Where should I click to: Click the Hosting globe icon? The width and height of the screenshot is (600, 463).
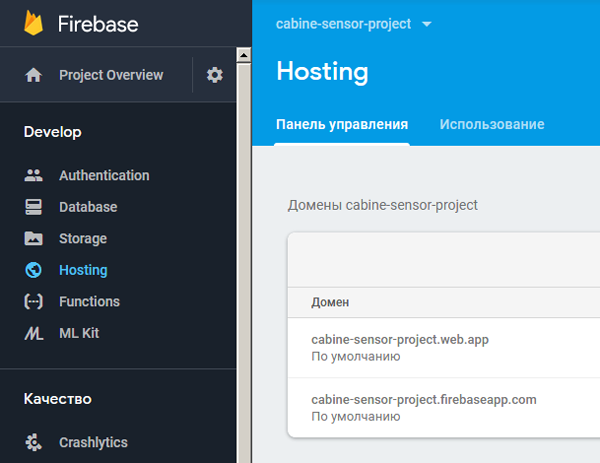click(x=33, y=270)
